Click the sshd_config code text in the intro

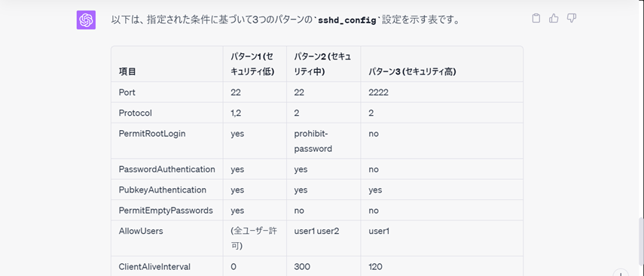point(346,20)
